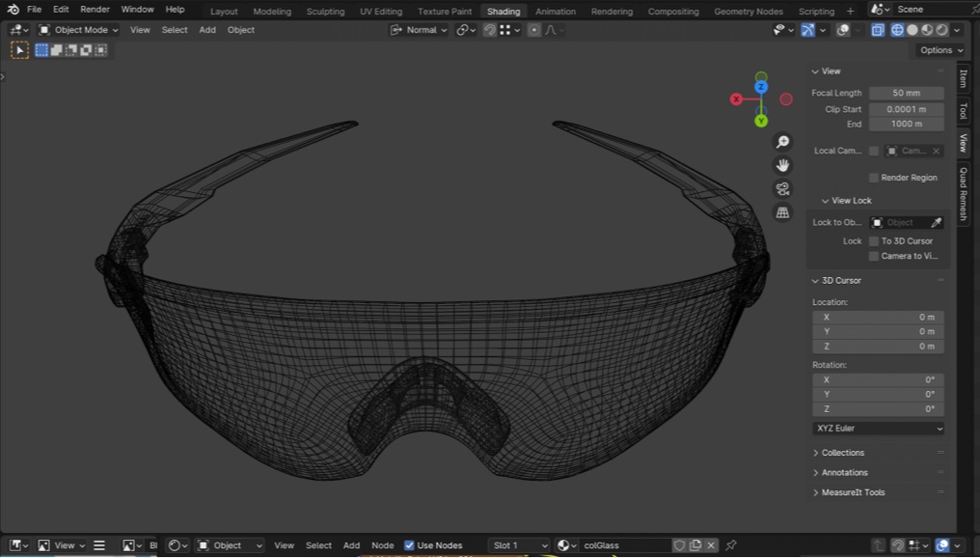Click the Focal Length value field

(906, 94)
